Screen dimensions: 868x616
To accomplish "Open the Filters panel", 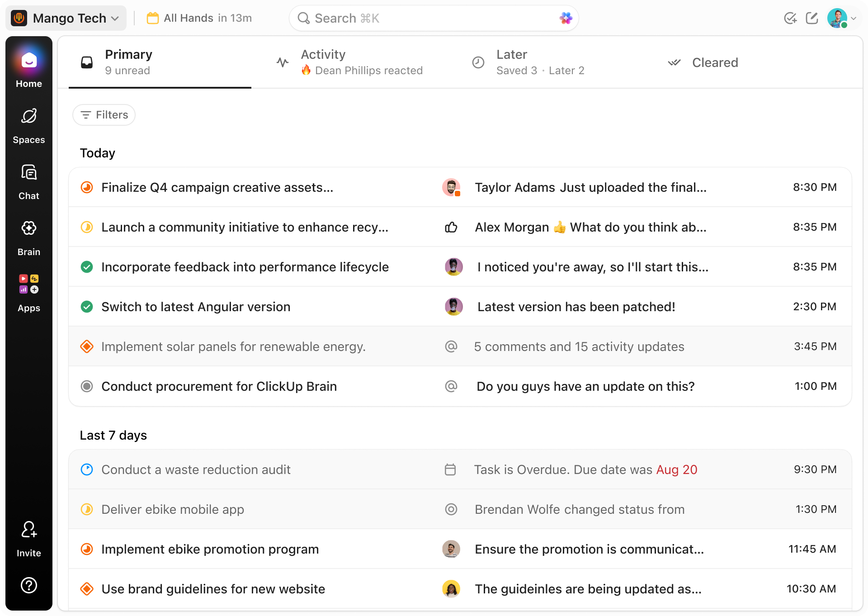I will click(104, 115).
